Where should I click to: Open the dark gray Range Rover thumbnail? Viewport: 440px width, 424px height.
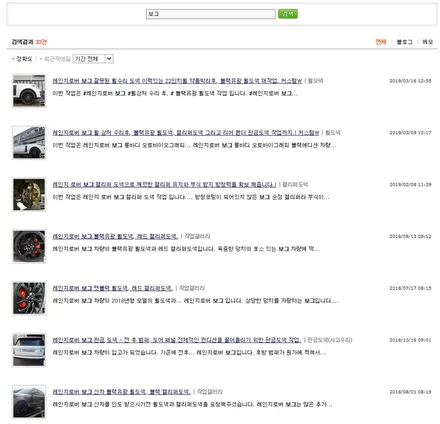(x=29, y=402)
